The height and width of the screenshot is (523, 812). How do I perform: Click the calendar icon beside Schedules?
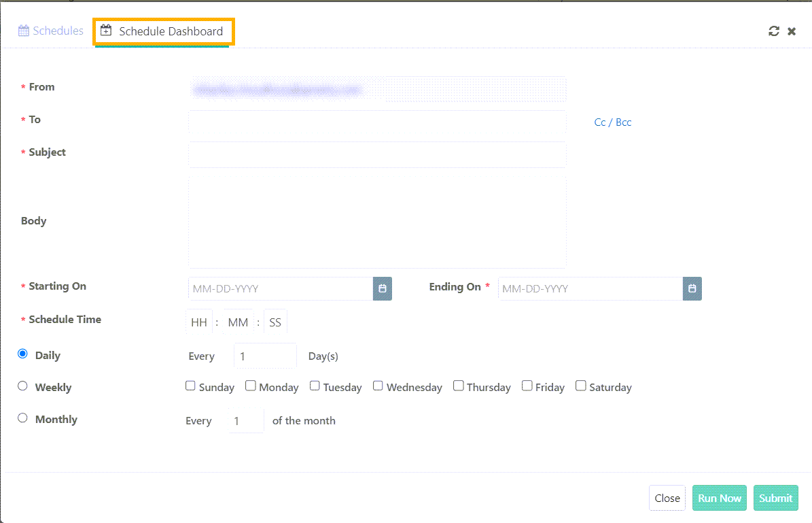23,31
